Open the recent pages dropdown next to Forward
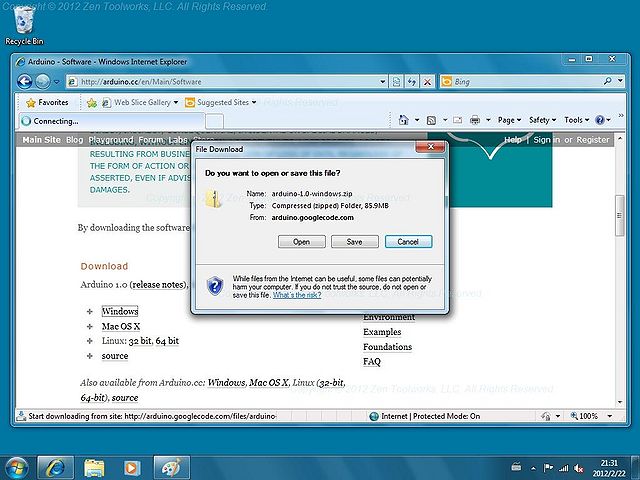 tap(57, 82)
